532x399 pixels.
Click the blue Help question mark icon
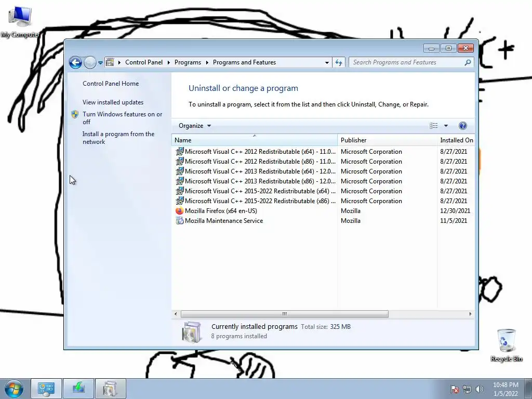click(462, 126)
